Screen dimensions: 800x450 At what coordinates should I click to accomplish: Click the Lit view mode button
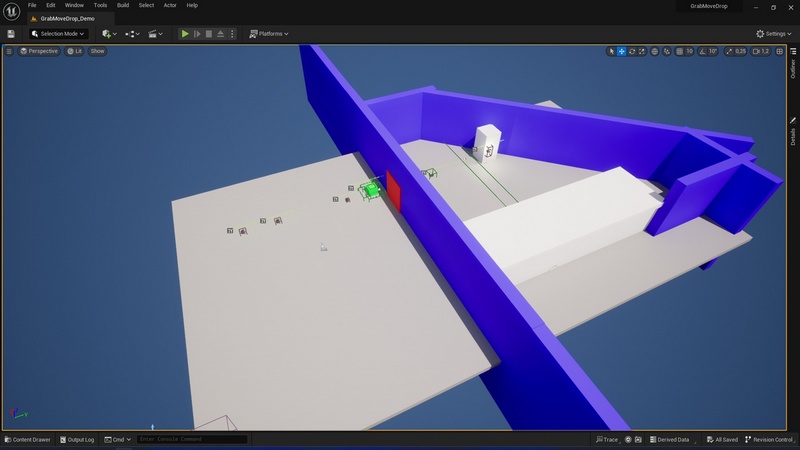(x=75, y=51)
